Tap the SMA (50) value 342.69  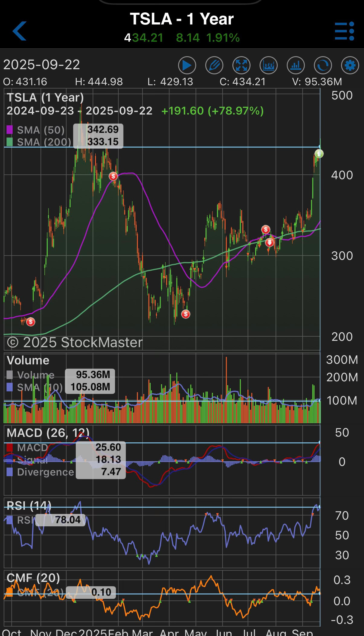coord(103,130)
